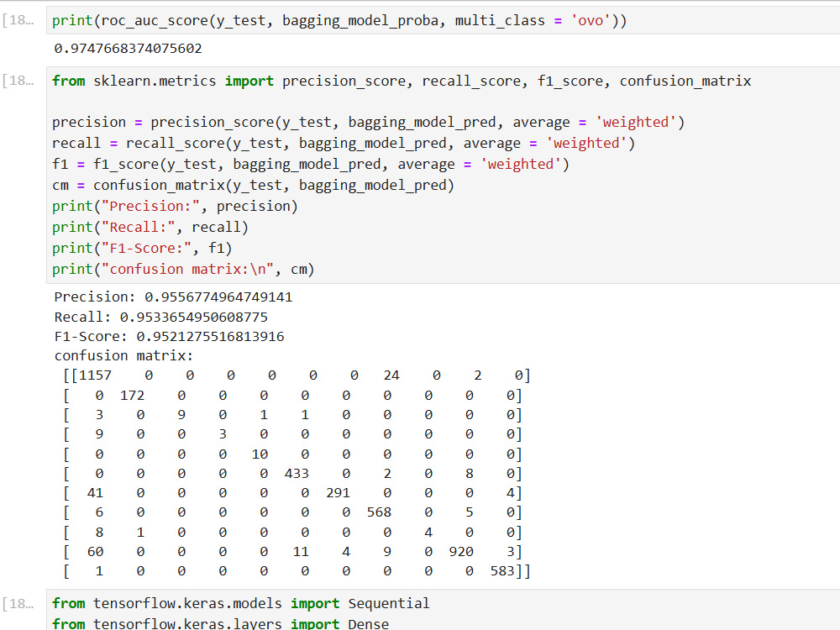The image size is (840, 630).
Task: Click the print Precision statement
Action: click(175, 207)
